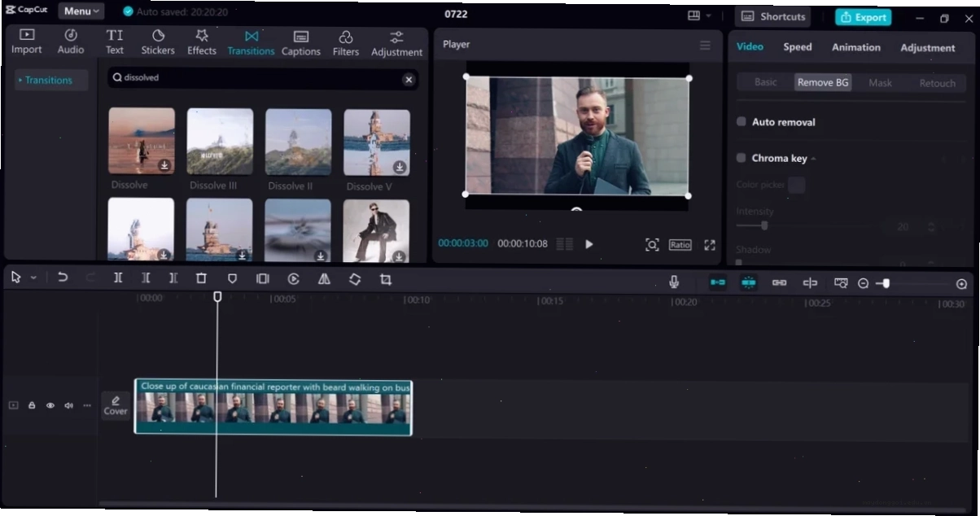Click the player fullscreen icon
Image resolution: width=980 pixels, height=516 pixels.
click(x=710, y=244)
